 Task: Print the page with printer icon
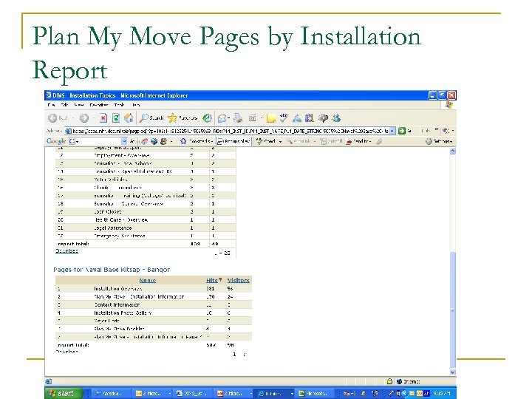[x=238, y=118]
